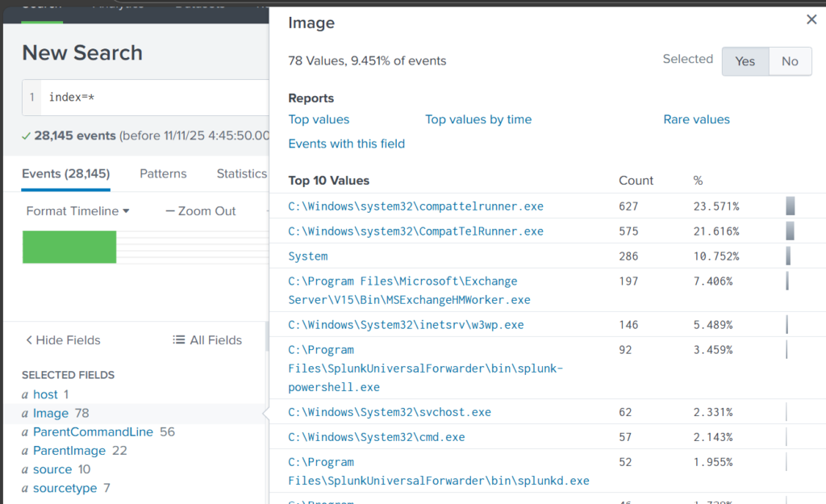Set Selected to No

(x=790, y=61)
